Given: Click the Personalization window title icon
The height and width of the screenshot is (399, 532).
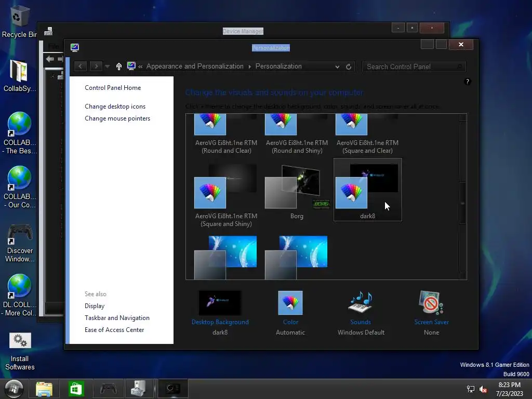Looking at the screenshot, I should (x=75, y=47).
